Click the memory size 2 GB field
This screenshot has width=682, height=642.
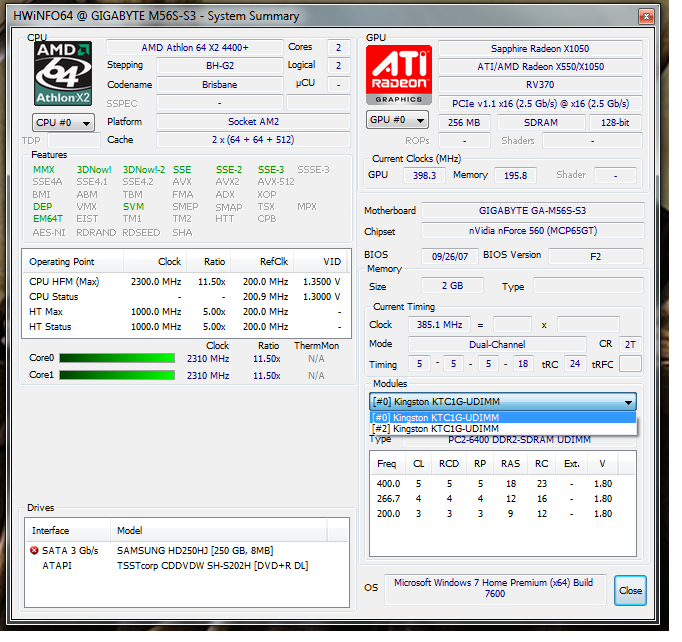point(452,285)
